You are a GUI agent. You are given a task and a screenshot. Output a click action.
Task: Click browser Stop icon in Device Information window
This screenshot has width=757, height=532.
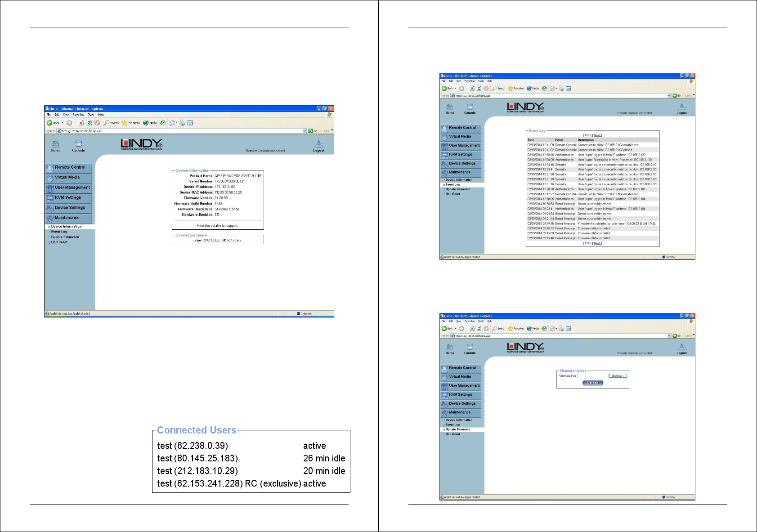pyautogui.click(x=81, y=123)
